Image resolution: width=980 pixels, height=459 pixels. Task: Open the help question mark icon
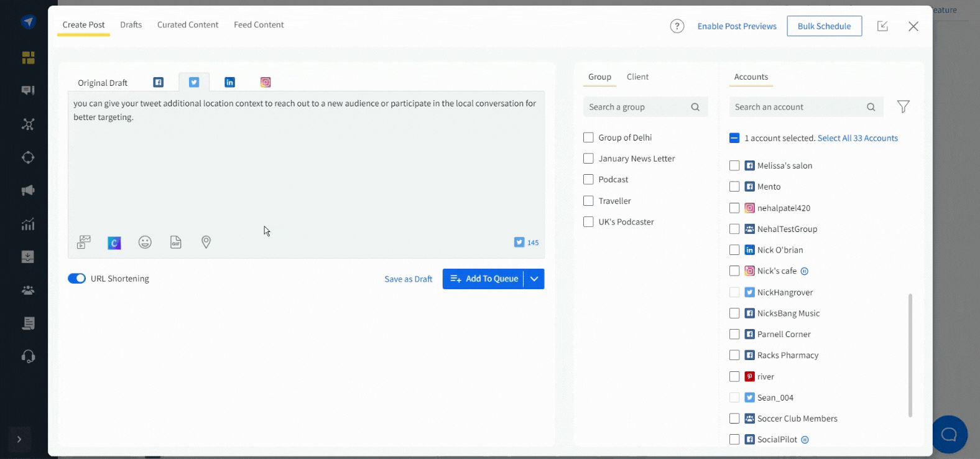[677, 26]
